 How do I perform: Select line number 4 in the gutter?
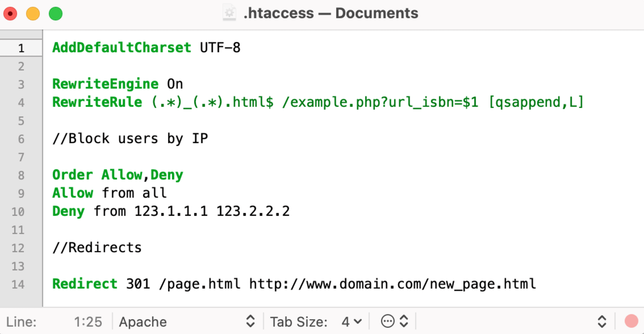point(21,103)
